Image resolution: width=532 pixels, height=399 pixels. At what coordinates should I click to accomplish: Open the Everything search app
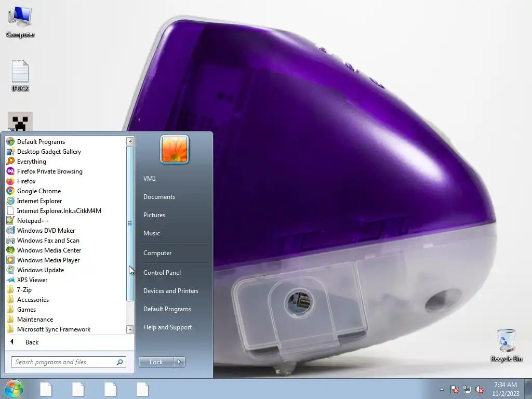point(32,162)
